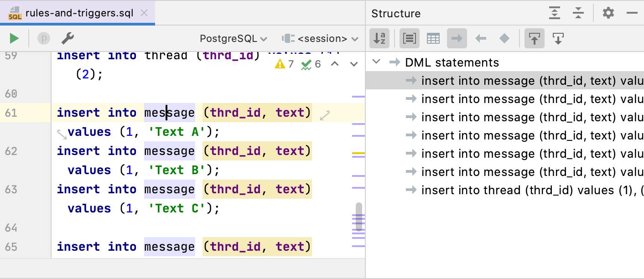Expand all nodes in Structure panel

tap(554, 13)
